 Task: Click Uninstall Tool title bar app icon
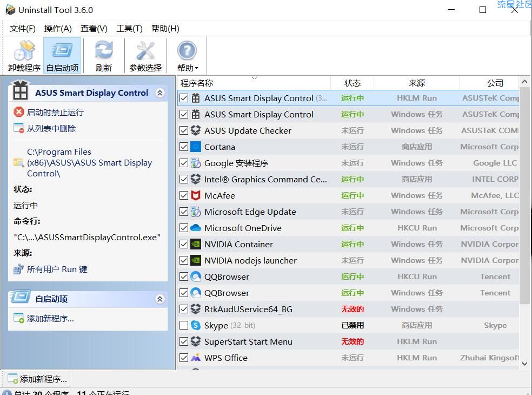10,10
